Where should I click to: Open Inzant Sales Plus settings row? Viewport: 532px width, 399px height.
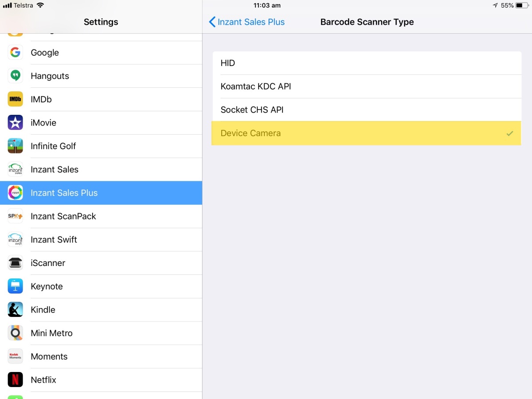tap(101, 193)
